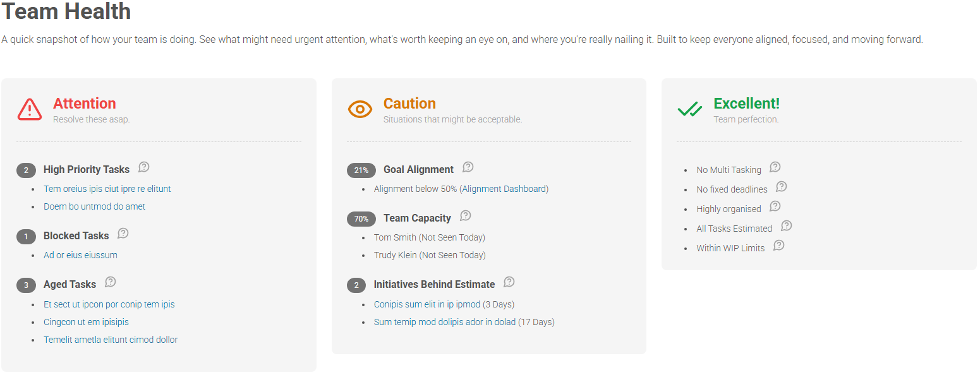Click help icon next to Blocked Tasks
Image resolution: width=980 pixels, height=375 pixels.
123,234
